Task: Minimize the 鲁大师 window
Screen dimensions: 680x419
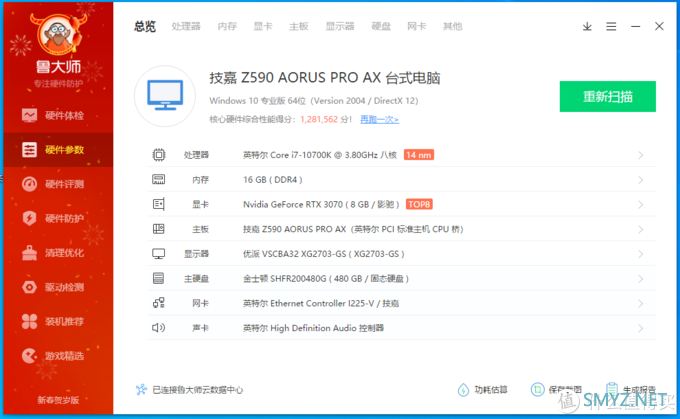Action: pyautogui.click(x=635, y=26)
